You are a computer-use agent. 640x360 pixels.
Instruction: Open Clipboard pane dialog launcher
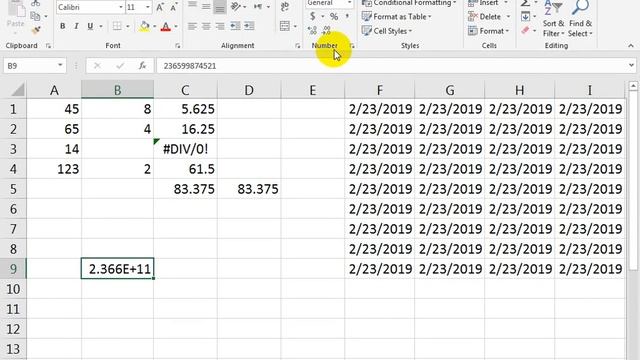[48, 46]
